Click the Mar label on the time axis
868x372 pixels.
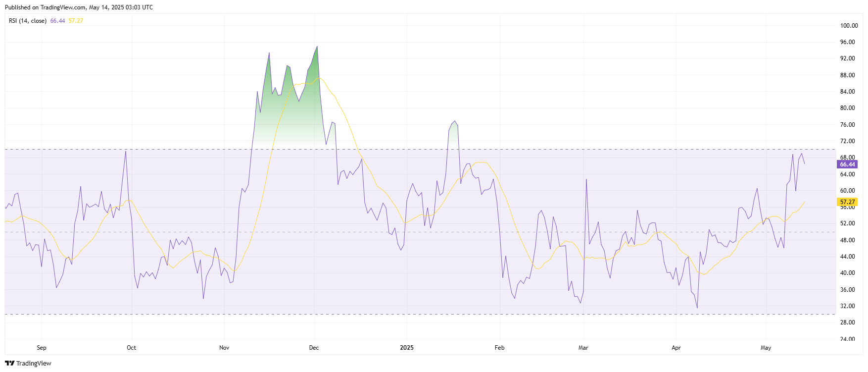pyautogui.click(x=583, y=348)
